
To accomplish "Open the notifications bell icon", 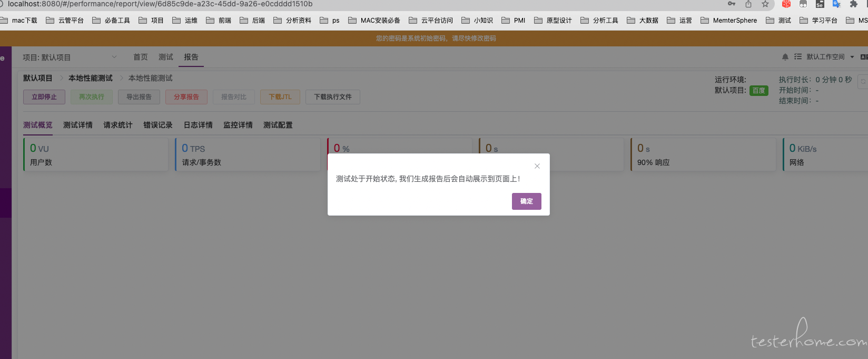I will click(x=785, y=57).
